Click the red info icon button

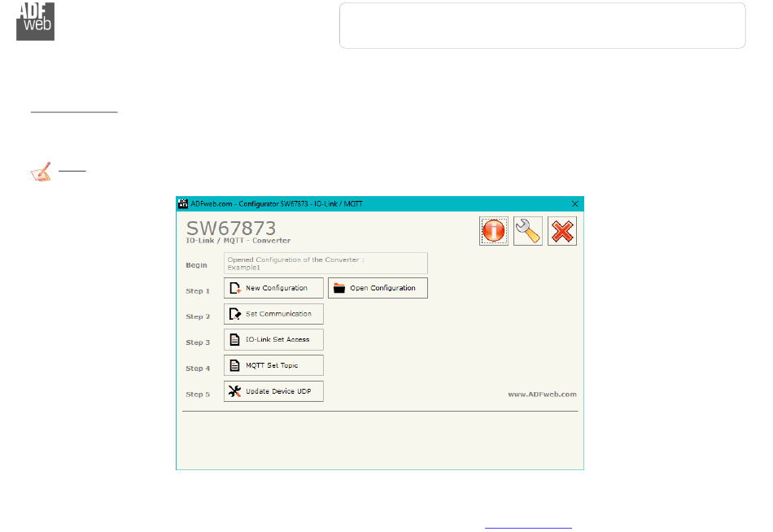click(493, 231)
